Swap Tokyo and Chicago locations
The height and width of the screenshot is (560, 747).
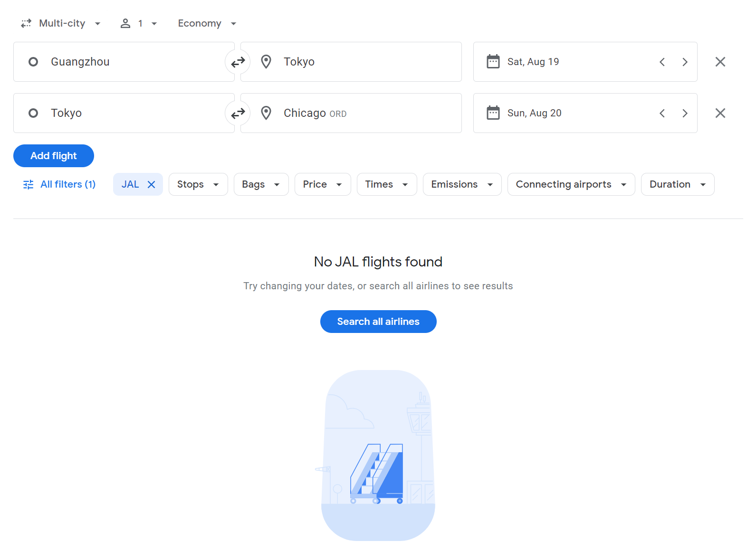click(x=238, y=113)
